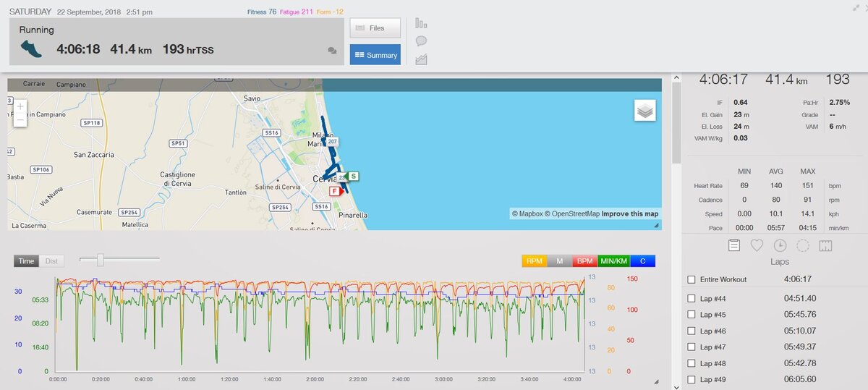868x390 pixels.
Task: Toggle the MIN/KM pace series
Action: coord(613,261)
